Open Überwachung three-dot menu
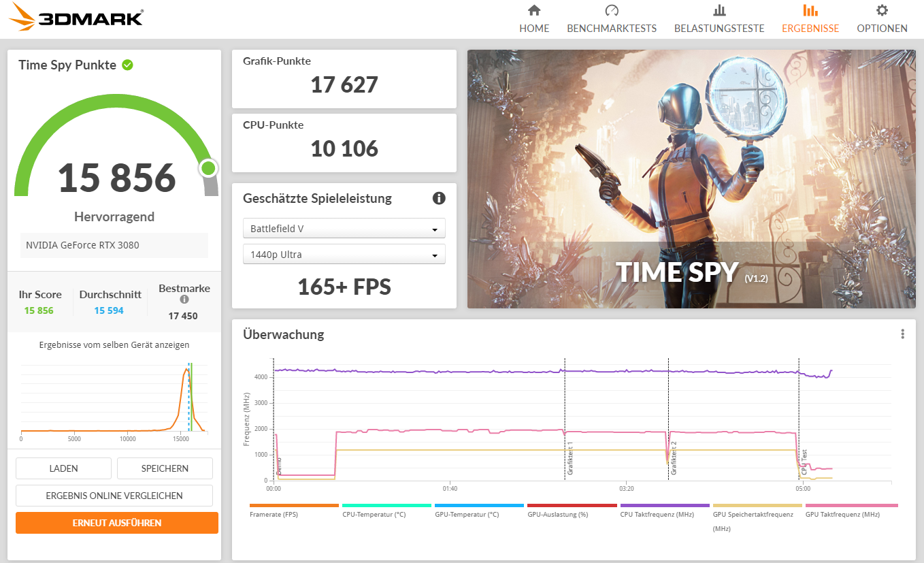The image size is (924, 563). pos(902,334)
